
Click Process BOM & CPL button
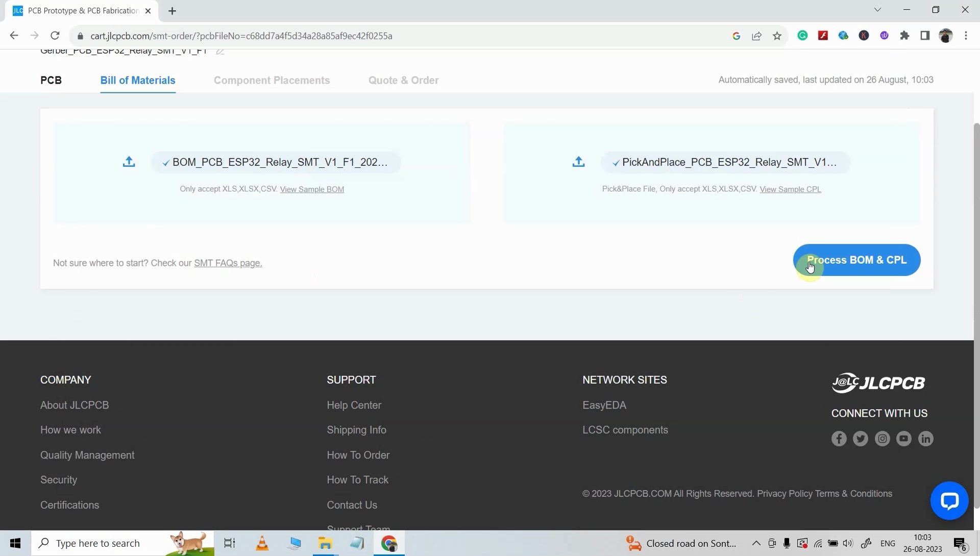point(856,260)
